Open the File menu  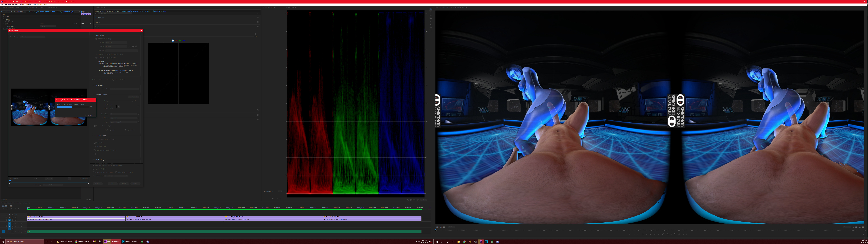(x=2, y=5)
